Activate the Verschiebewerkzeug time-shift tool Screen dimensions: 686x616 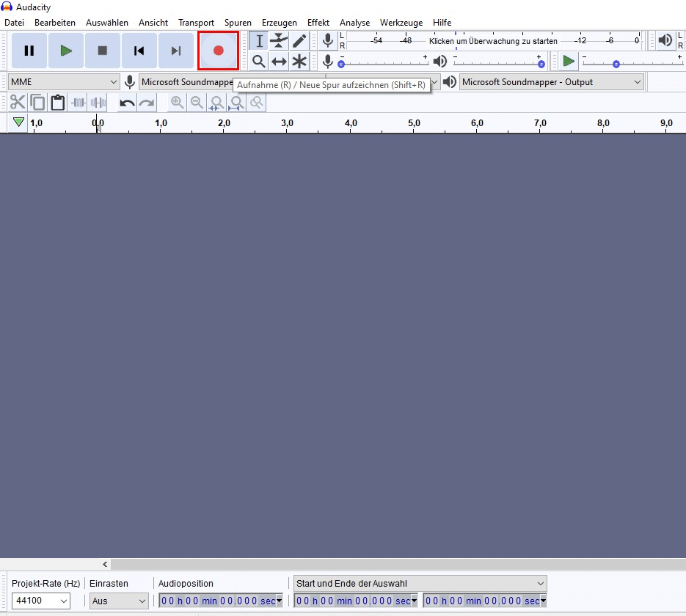pyautogui.click(x=279, y=62)
